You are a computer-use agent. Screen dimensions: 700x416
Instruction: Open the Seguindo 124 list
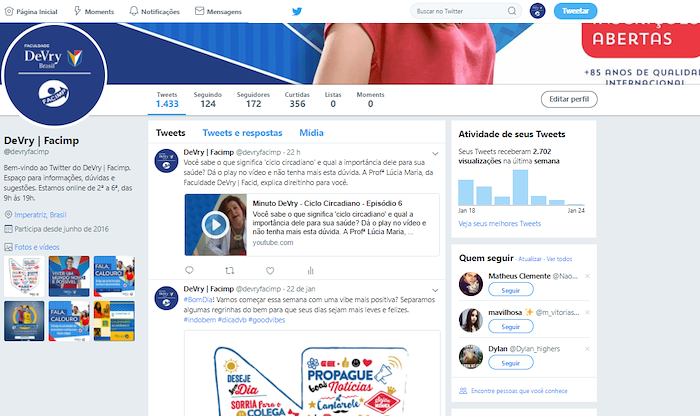click(x=208, y=100)
